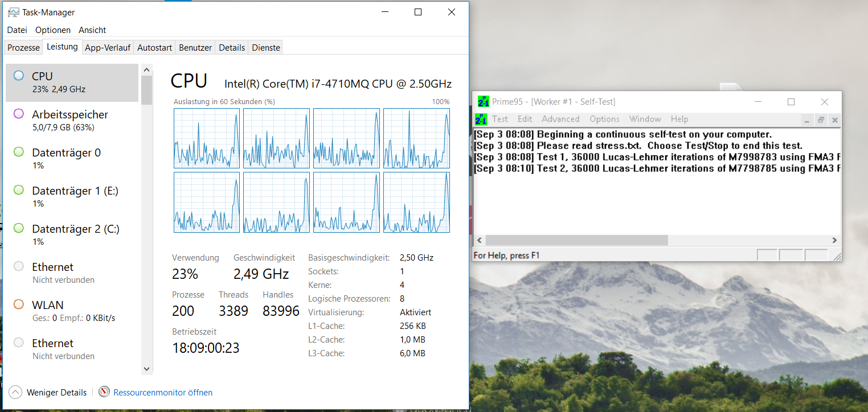The height and width of the screenshot is (412, 868).
Task: Click the Datenträger 0 green circle icon
Action: pyautogui.click(x=19, y=152)
